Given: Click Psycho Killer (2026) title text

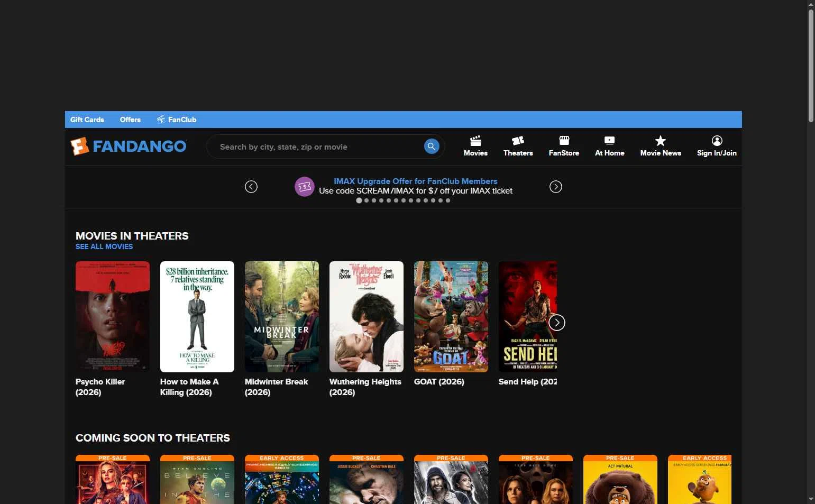Looking at the screenshot, I should (100, 387).
